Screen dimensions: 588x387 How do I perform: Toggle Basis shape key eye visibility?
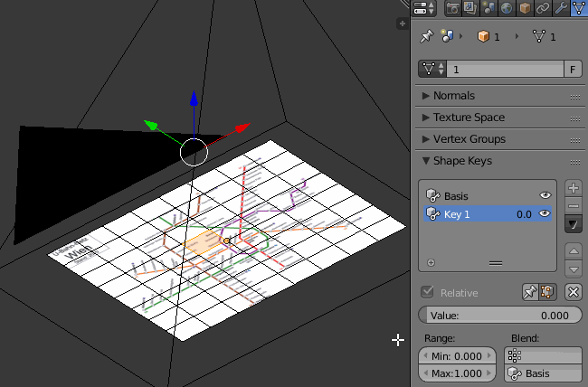pos(545,195)
